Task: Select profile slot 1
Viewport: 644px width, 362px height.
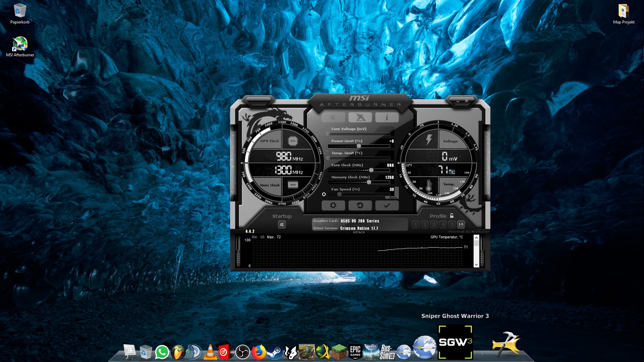Action: pyautogui.click(x=416, y=225)
